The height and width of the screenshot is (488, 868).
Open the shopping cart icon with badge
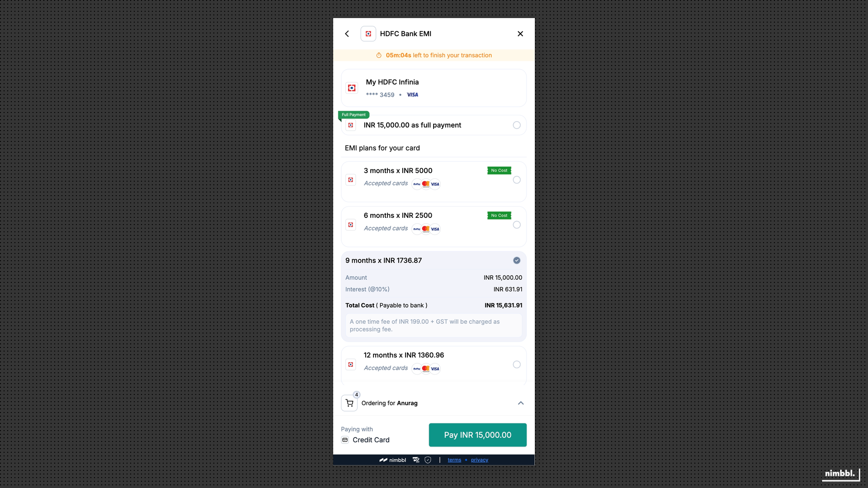[x=349, y=403]
